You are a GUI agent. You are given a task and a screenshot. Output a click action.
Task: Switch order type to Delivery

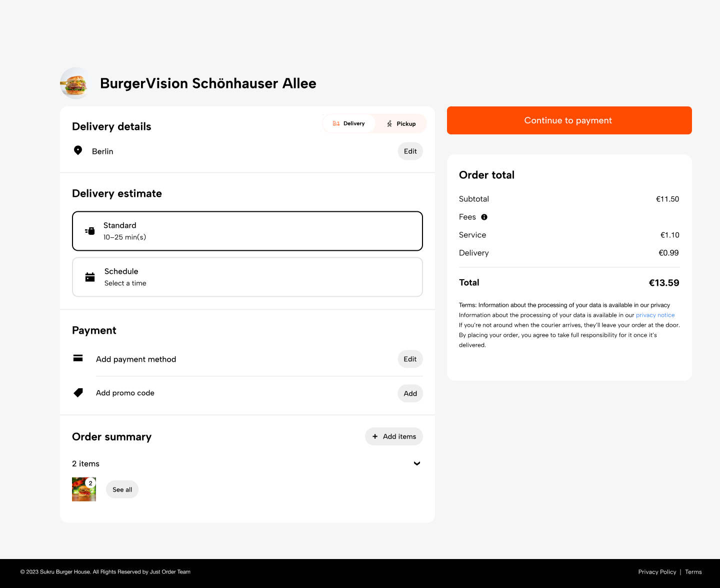coord(349,123)
